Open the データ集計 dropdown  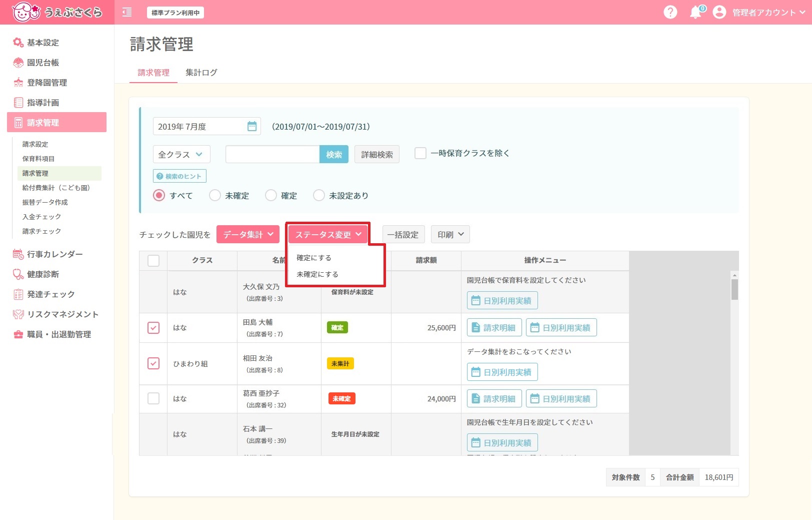point(248,234)
